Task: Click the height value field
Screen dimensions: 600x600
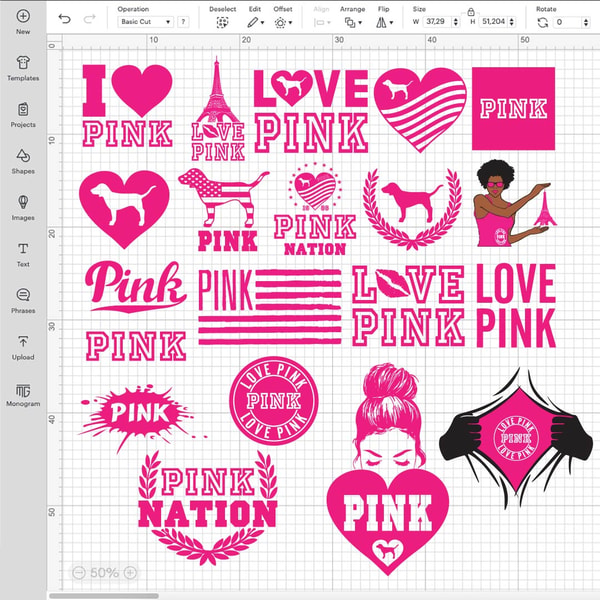Action: (493, 22)
